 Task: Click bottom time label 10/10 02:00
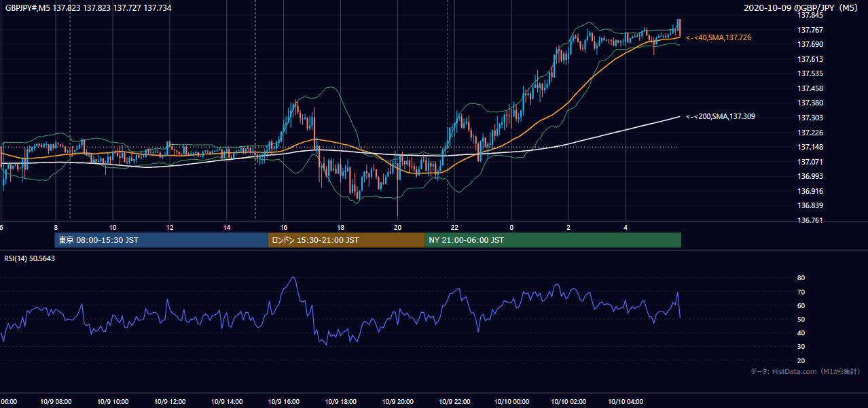click(568, 402)
